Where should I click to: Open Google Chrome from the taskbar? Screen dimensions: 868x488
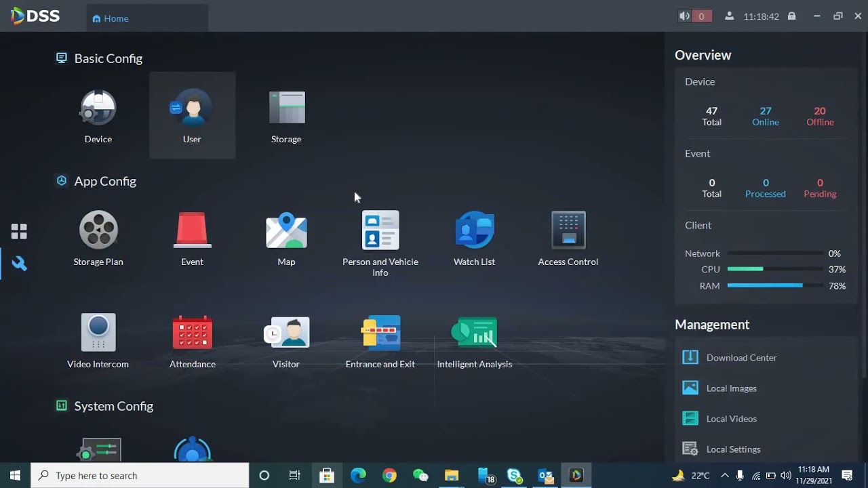tap(389, 476)
